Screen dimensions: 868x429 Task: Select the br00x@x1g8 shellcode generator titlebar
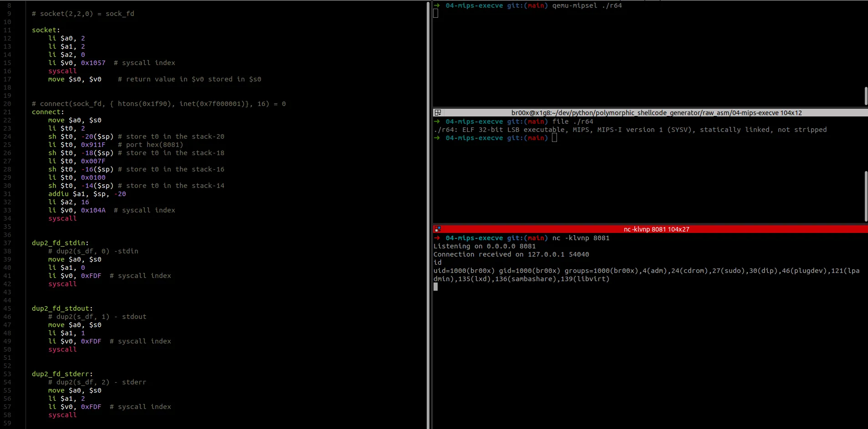coord(657,112)
